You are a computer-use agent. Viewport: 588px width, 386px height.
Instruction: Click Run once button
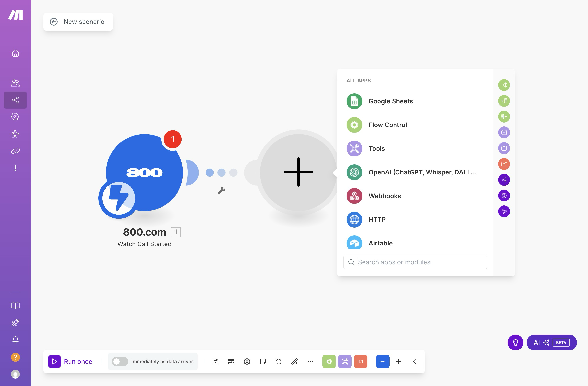[x=70, y=362]
